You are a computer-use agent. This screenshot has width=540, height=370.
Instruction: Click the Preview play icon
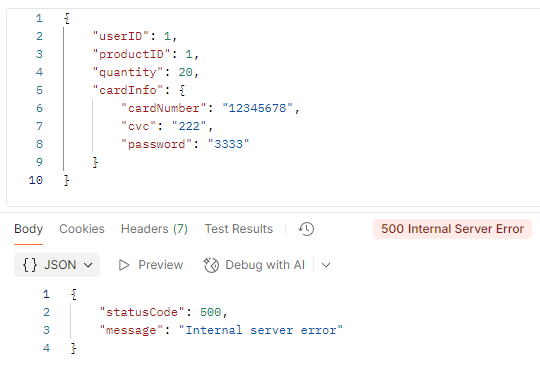124,265
